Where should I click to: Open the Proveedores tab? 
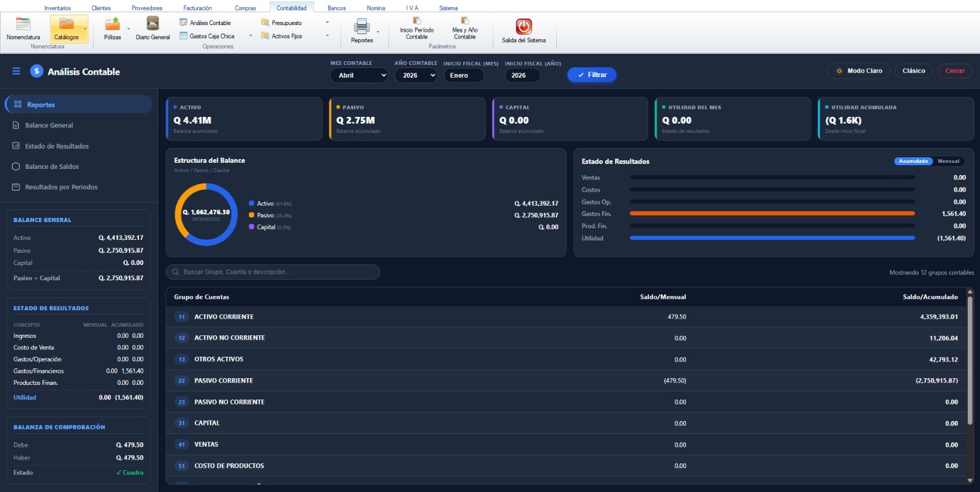point(147,8)
